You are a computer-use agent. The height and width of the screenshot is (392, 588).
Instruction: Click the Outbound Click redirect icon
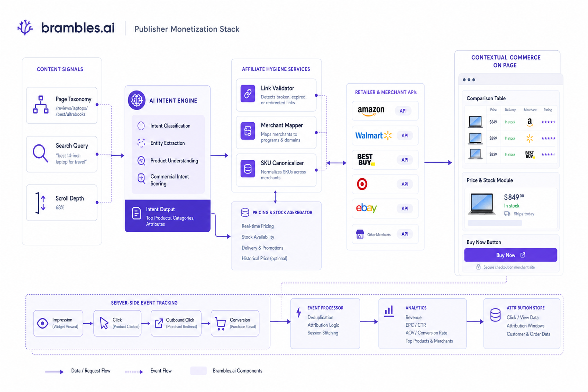(x=159, y=323)
